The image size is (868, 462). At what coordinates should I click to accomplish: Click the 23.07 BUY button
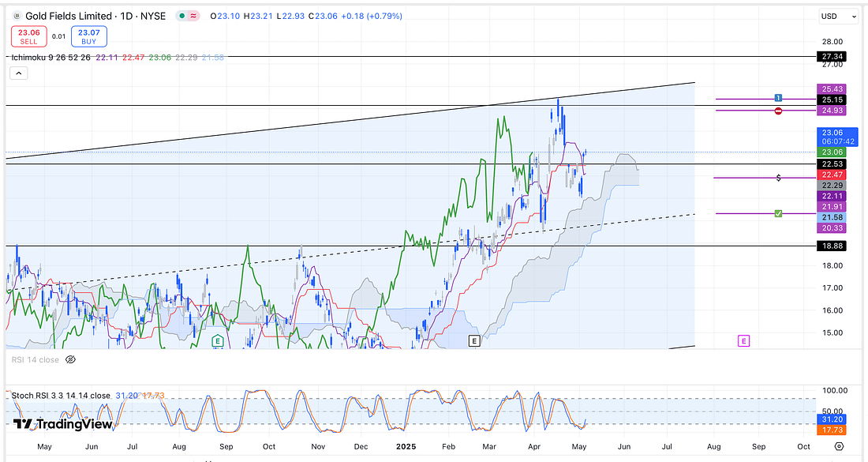pyautogui.click(x=88, y=36)
